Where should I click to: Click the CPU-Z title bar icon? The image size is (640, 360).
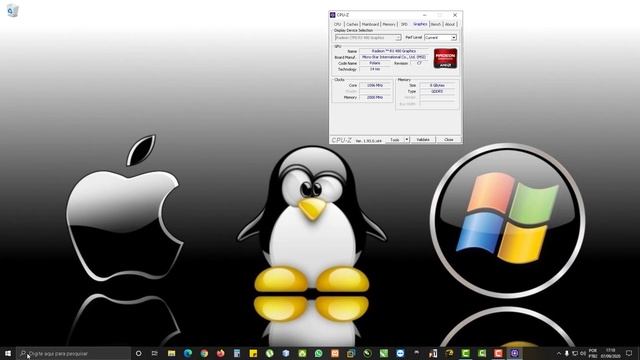[x=333, y=15]
